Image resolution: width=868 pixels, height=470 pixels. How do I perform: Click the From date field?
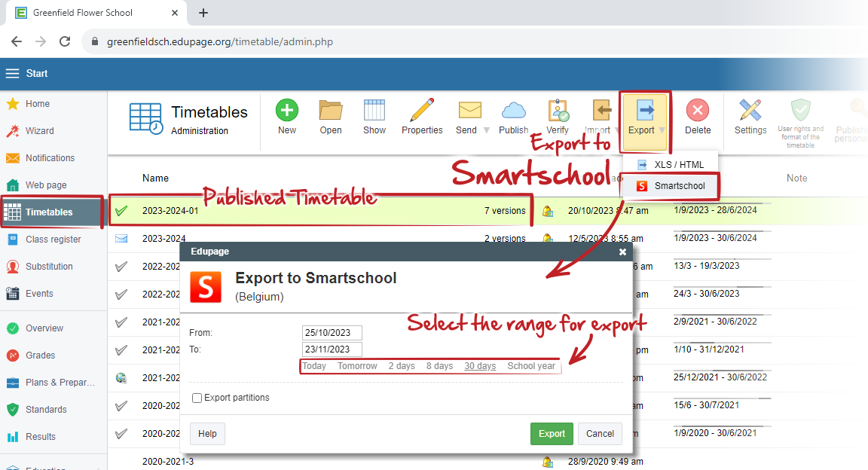pyautogui.click(x=332, y=333)
